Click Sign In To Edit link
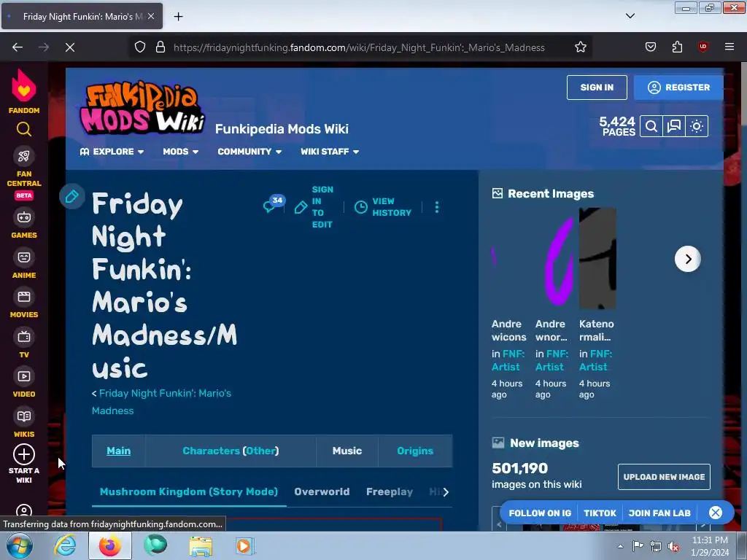Screen dimensions: 747x560 [314, 207]
